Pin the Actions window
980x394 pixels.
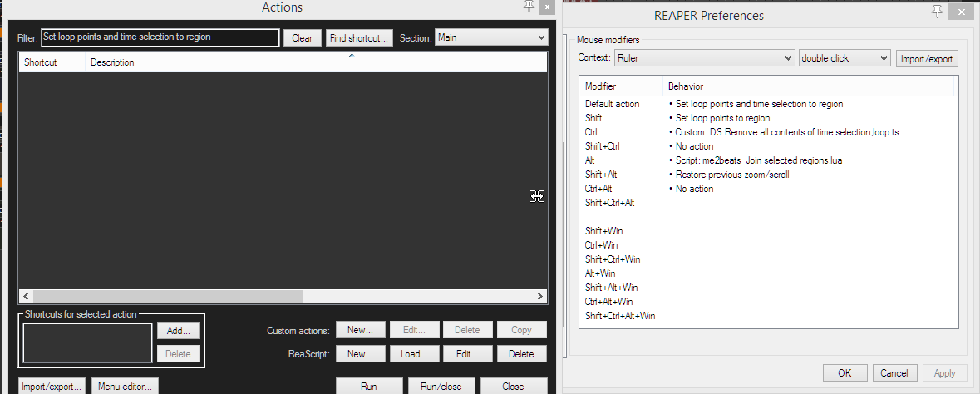coord(529,7)
